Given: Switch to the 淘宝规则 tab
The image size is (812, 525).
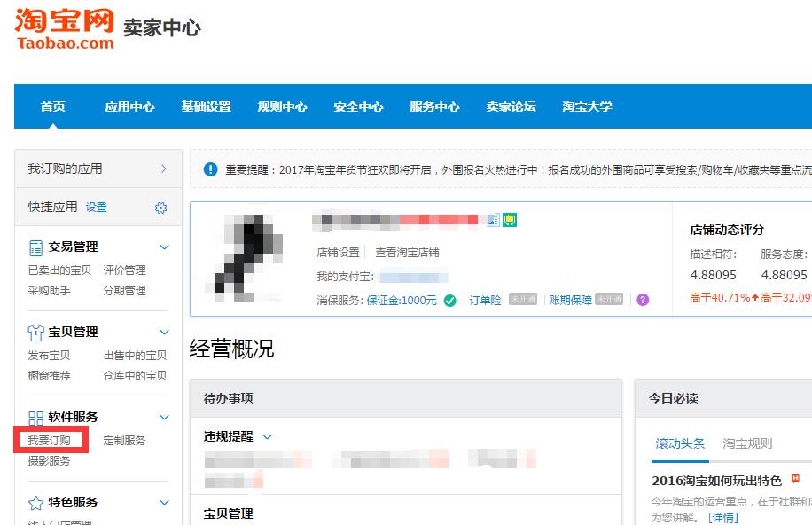Looking at the screenshot, I should 746,442.
